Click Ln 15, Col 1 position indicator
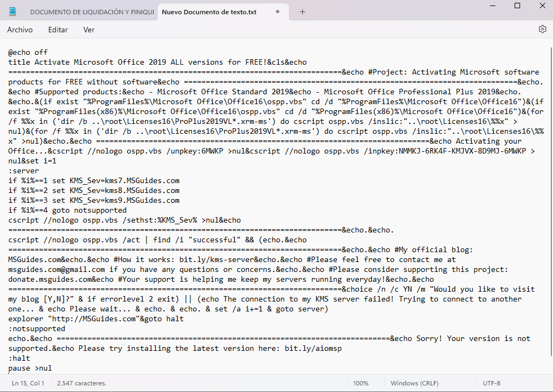The height and width of the screenshot is (392, 553). [x=28, y=383]
